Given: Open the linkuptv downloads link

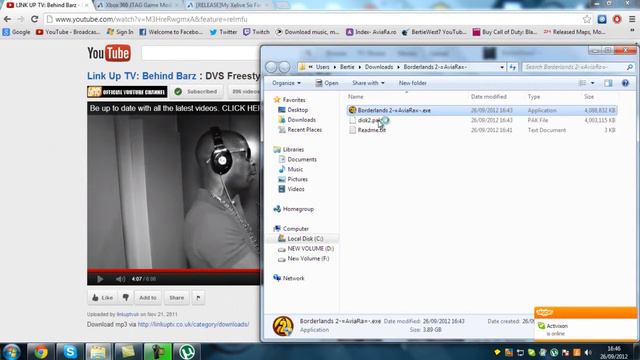Looking at the screenshot, I should pyautogui.click(x=193, y=324).
